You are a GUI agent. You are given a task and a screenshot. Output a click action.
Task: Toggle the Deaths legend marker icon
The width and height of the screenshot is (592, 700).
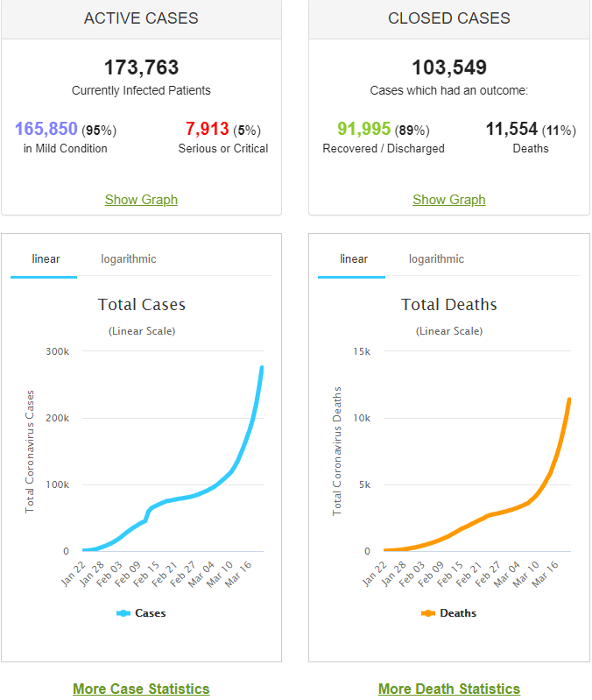tap(428, 613)
